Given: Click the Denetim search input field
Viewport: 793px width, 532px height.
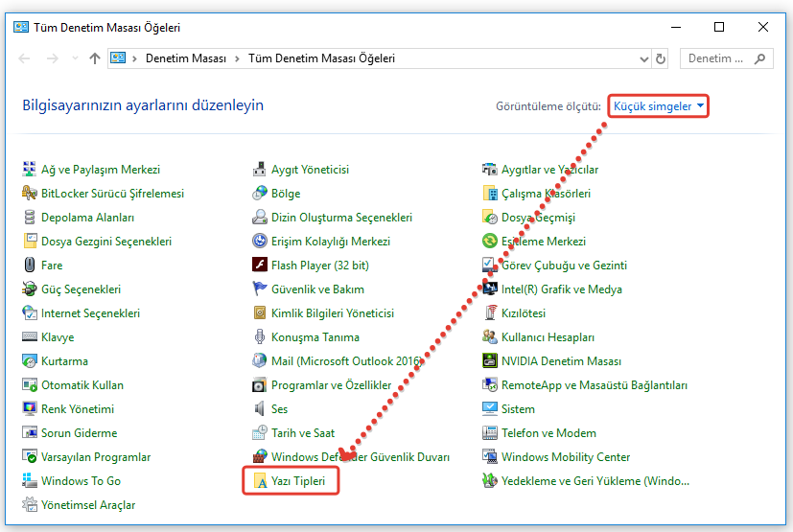Looking at the screenshot, I should tap(716, 59).
